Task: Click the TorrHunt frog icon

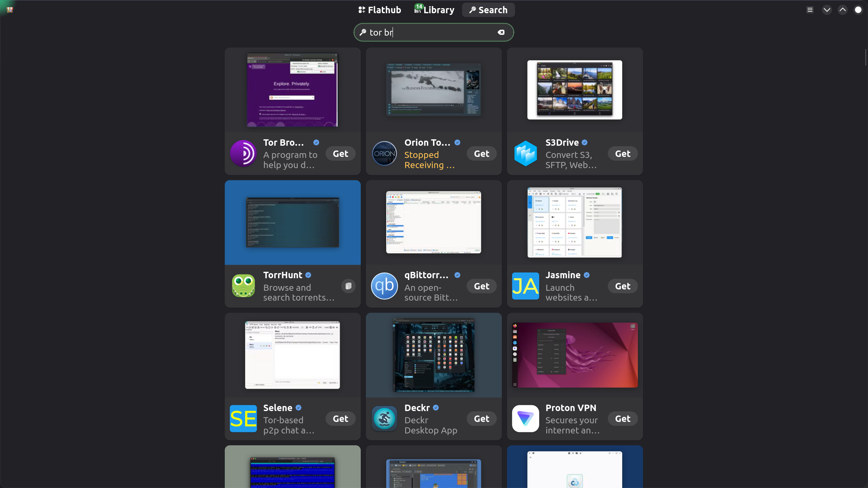Action: (x=243, y=286)
